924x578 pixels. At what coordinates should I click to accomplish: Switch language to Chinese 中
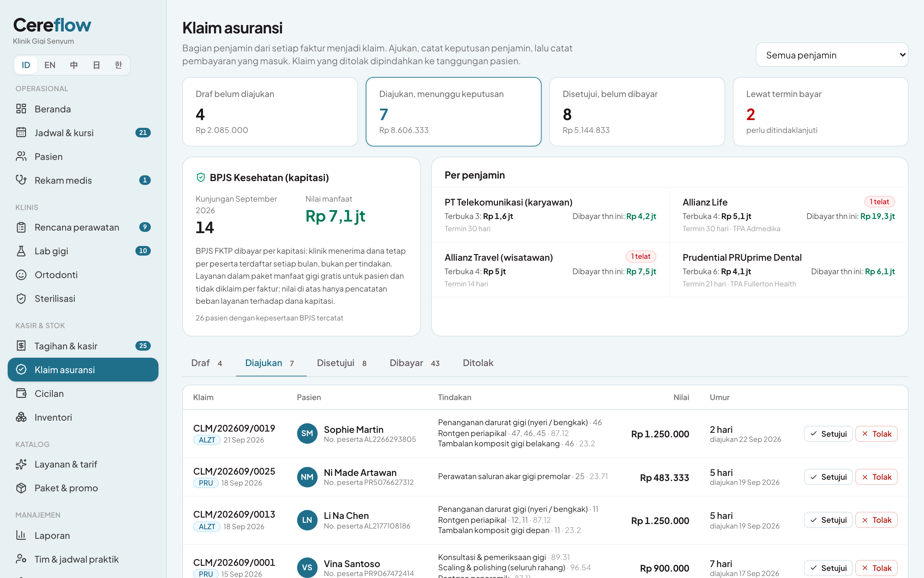(x=74, y=65)
